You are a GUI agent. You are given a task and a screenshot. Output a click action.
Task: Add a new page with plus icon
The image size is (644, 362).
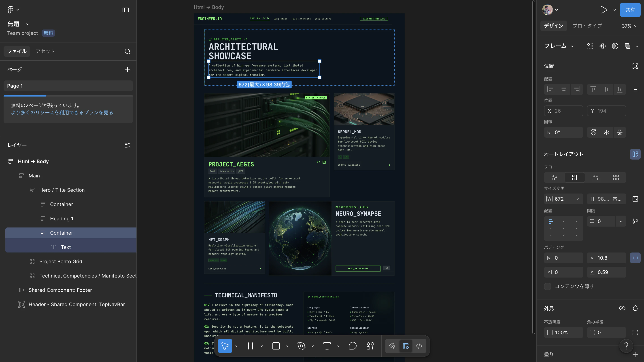(128, 70)
